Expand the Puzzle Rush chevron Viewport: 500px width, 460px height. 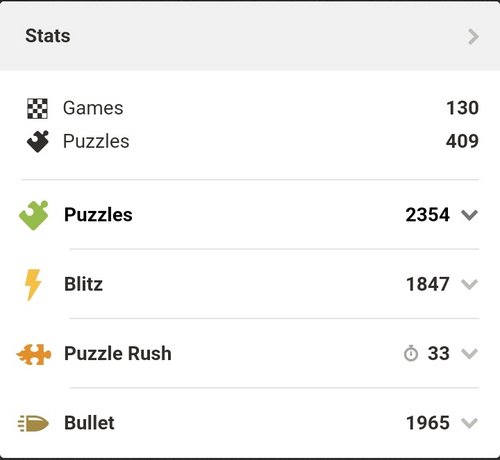click(469, 354)
